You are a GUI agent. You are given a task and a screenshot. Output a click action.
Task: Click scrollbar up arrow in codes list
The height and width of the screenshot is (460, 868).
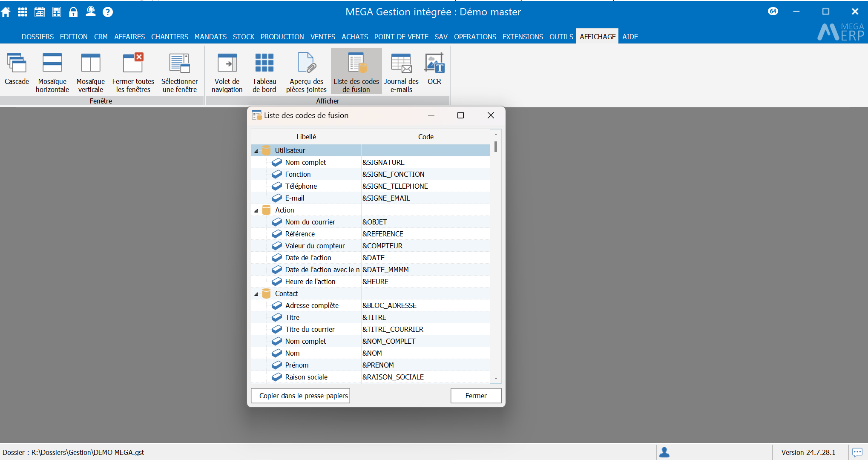(496, 134)
